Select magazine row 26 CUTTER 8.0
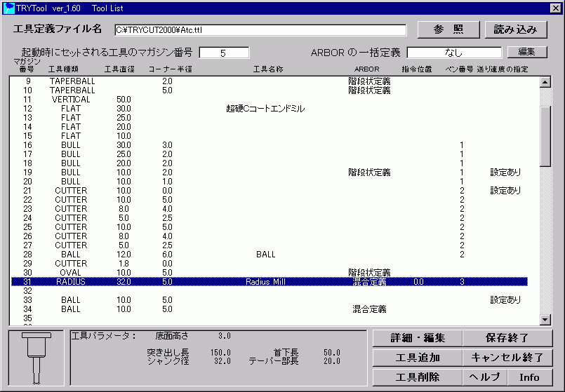 (x=270, y=236)
